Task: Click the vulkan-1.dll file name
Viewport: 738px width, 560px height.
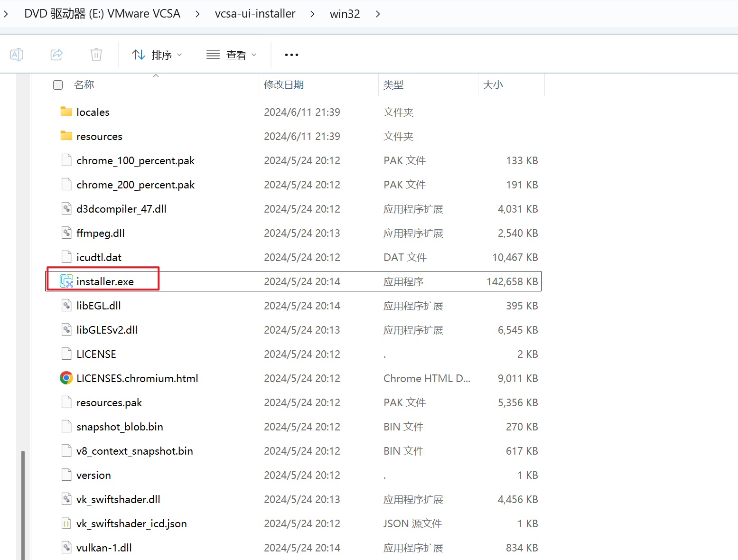Action: coord(104,548)
